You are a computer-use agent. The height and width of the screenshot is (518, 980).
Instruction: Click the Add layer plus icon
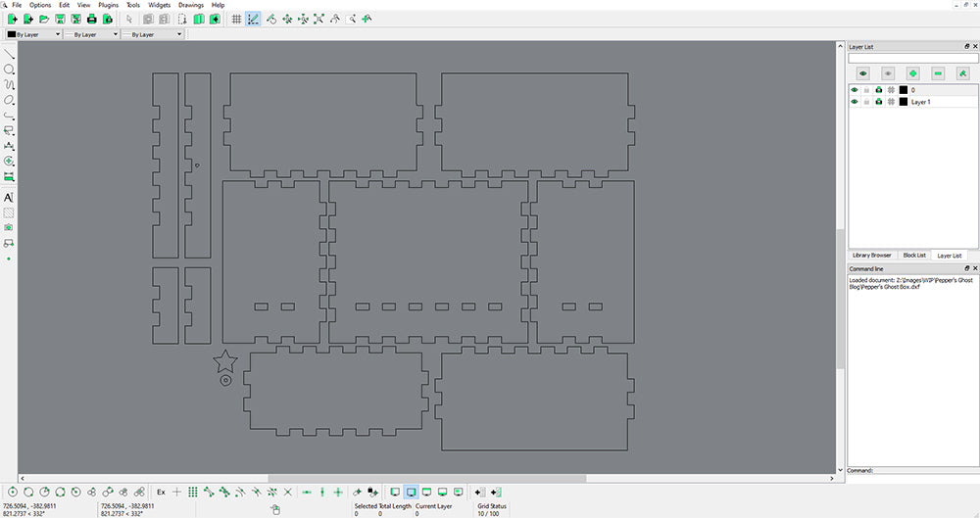click(912, 73)
